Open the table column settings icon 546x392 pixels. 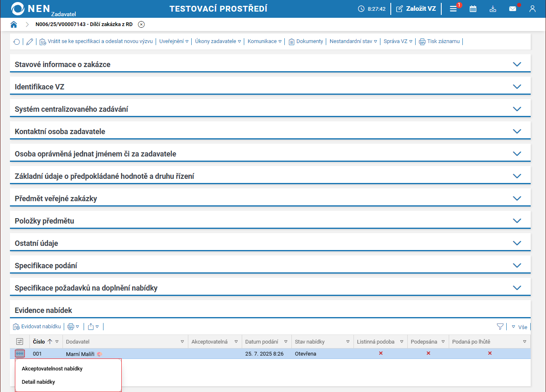[20, 341]
